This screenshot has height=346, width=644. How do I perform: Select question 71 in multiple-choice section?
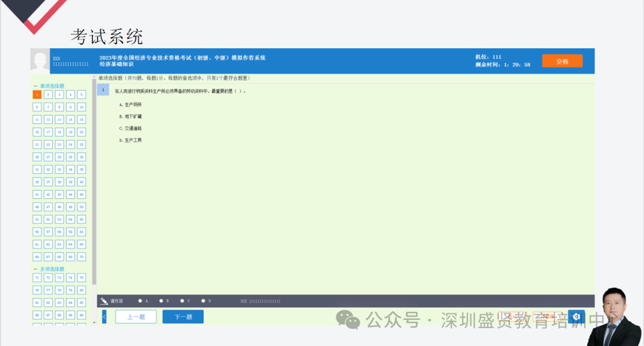tap(37, 278)
